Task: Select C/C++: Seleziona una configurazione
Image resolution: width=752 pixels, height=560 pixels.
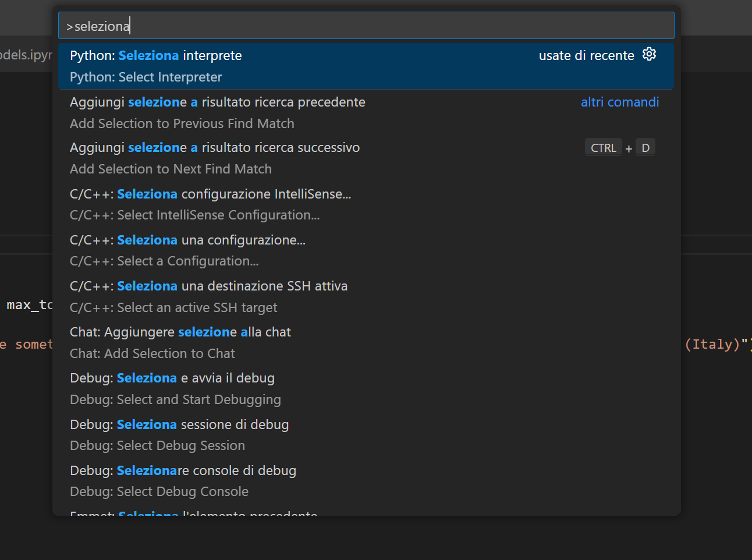Action: click(366, 250)
